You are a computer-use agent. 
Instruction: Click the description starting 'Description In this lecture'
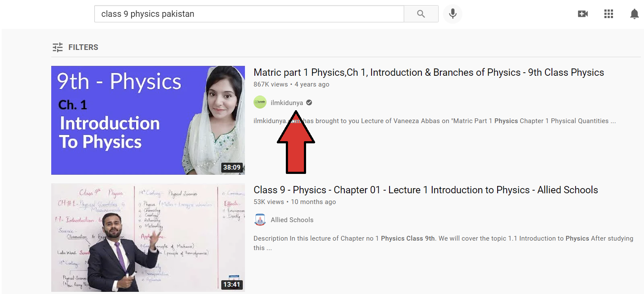[443, 243]
